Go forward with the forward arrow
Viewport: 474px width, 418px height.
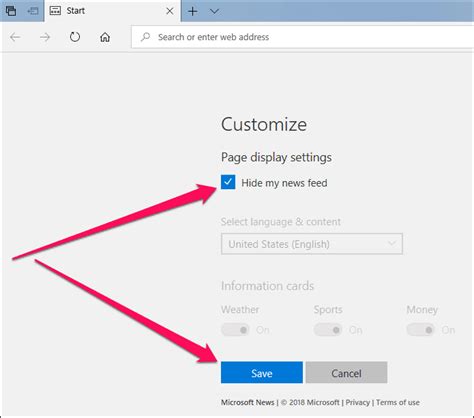(45, 37)
